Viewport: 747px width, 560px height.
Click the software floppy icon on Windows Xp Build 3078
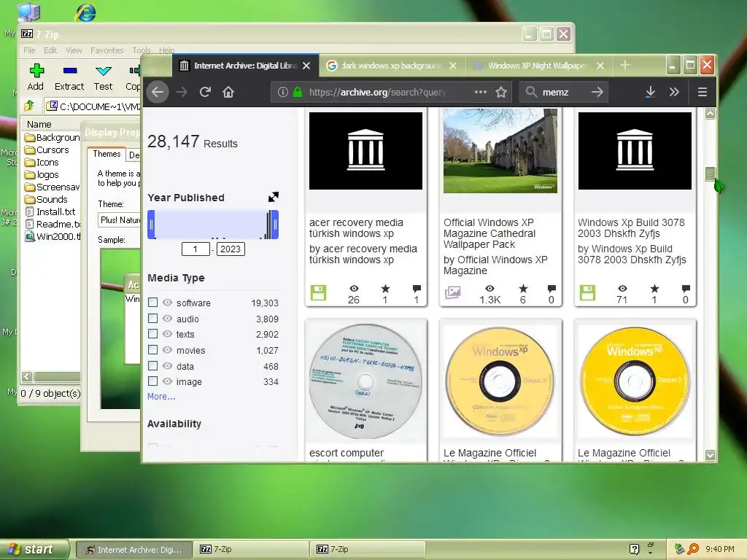587,292
